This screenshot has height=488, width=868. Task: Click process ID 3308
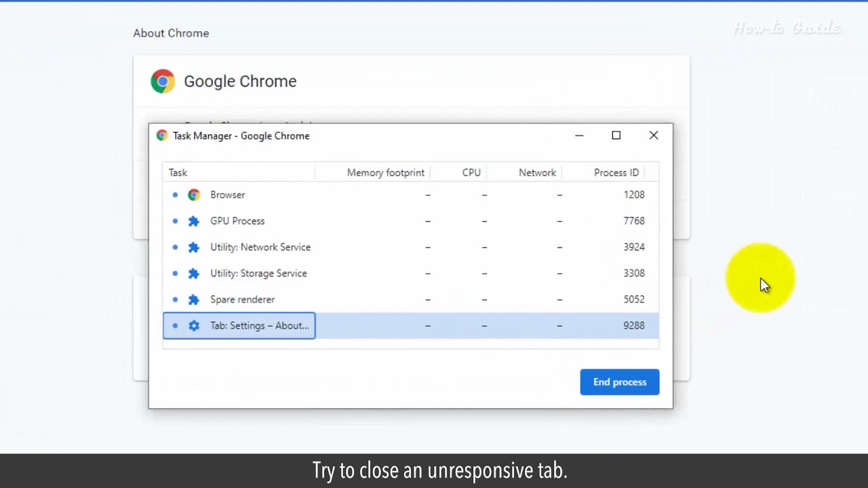point(634,273)
